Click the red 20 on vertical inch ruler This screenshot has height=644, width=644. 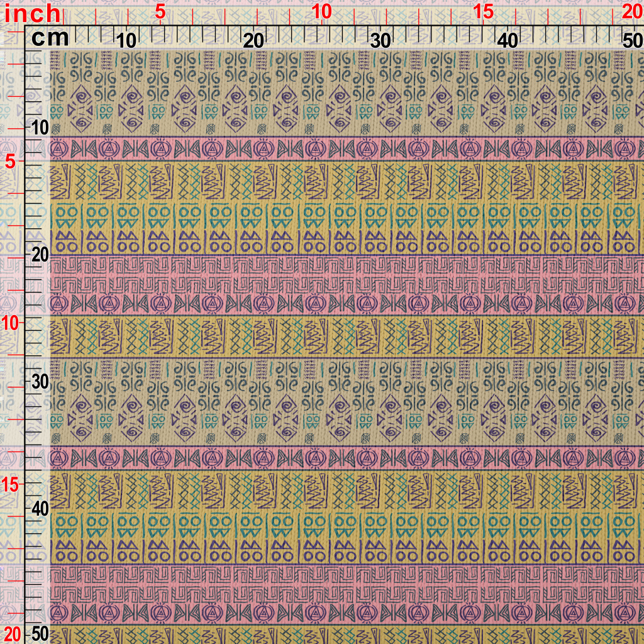pyautogui.click(x=13, y=633)
